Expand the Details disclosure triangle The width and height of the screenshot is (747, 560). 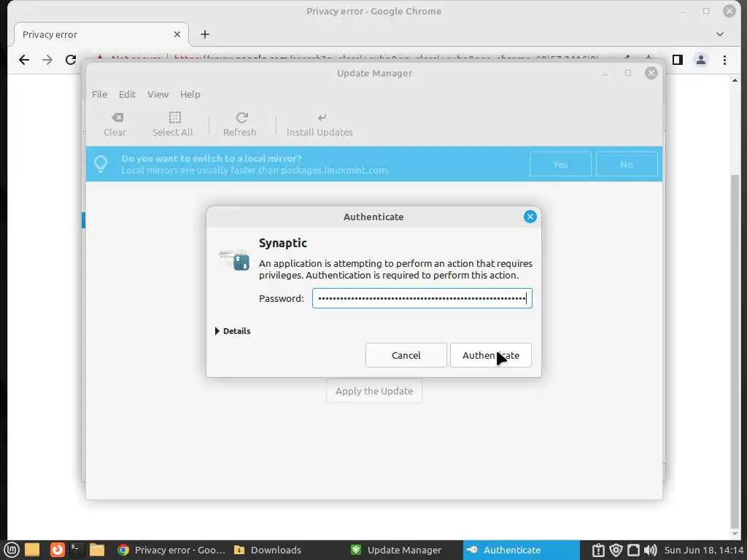[217, 331]
